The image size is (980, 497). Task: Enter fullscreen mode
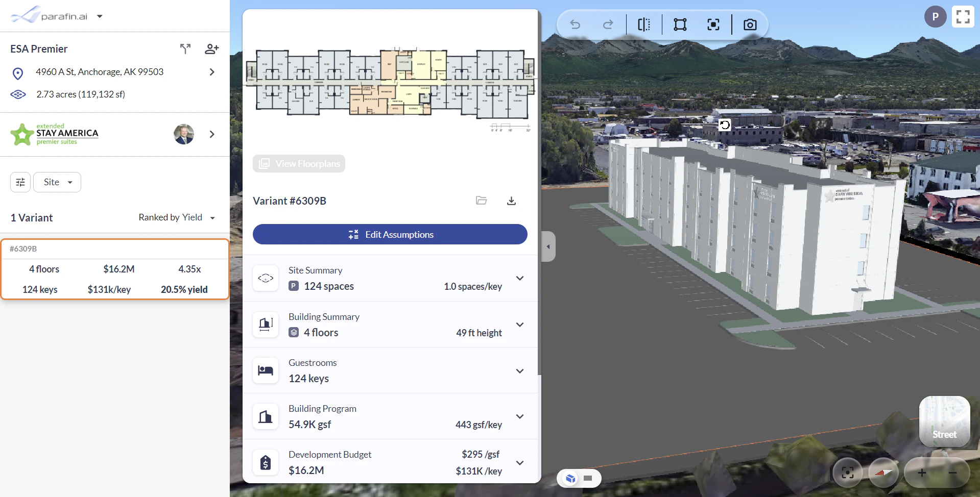pyautogui.click(x=963, y=16)
